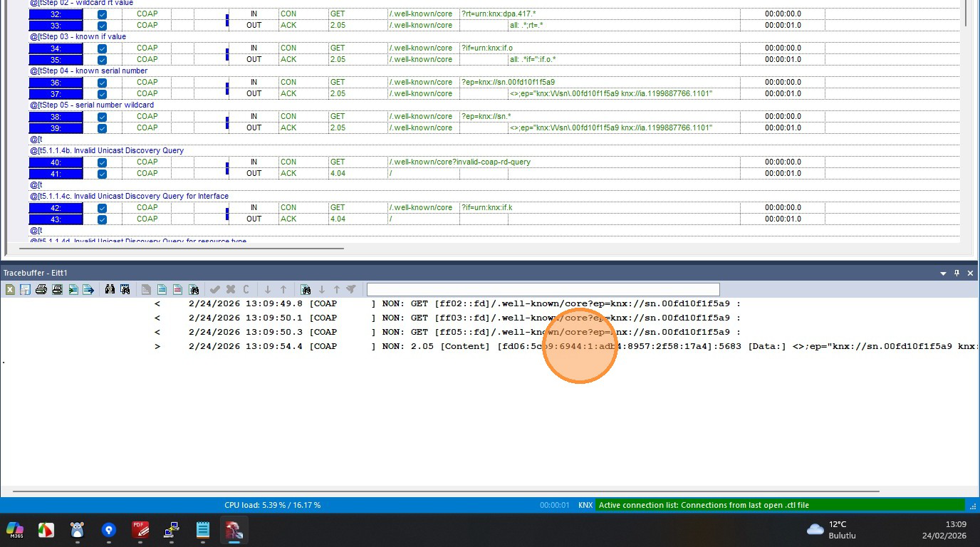Toggle the Tracebuffer panel pin auto-hide
Viewport: 980px width, 547px height.
pyautogui.click(x=956, y=273)
